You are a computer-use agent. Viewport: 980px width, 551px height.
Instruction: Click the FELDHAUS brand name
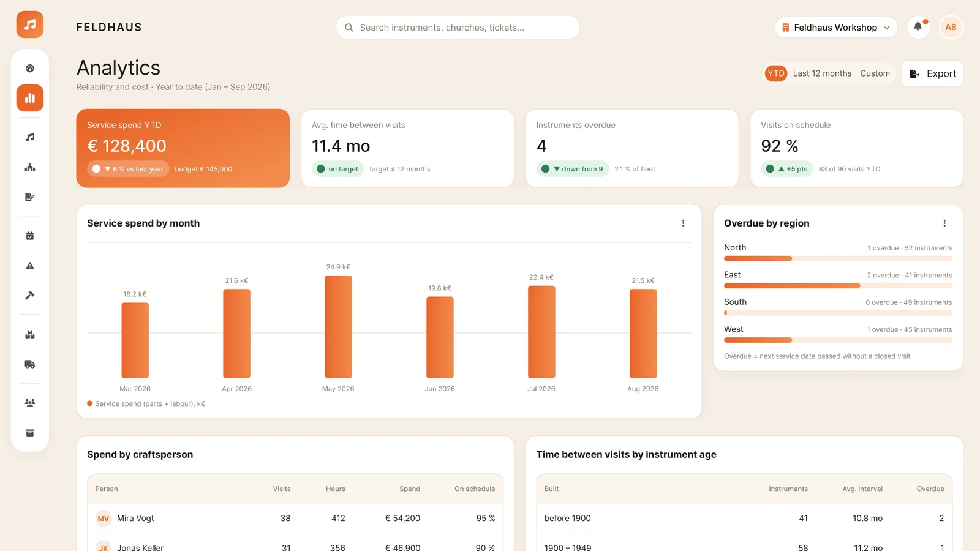click(109, 27)
